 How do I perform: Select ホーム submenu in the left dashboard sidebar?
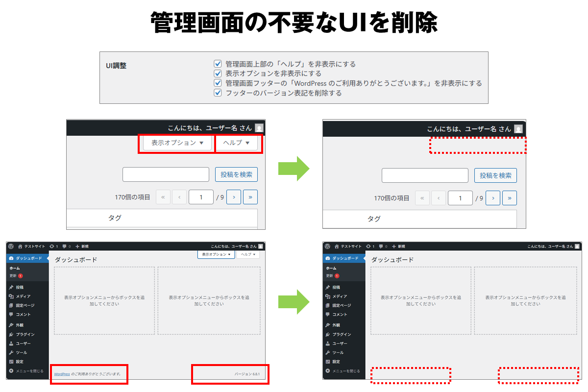15,268
